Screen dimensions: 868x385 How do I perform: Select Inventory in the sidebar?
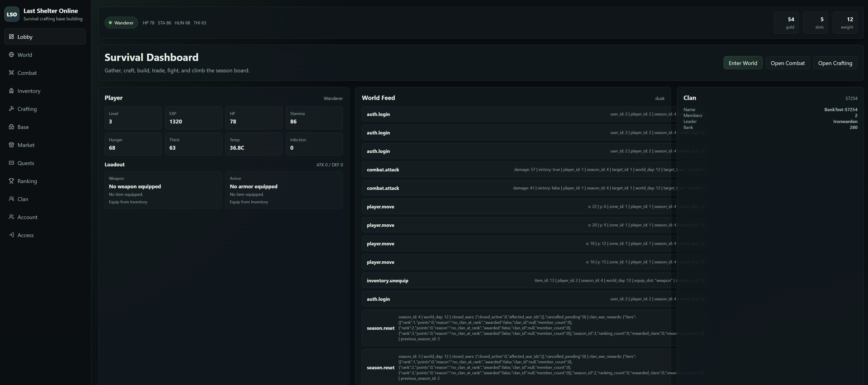pyautogui.click(x=45, y=91)
